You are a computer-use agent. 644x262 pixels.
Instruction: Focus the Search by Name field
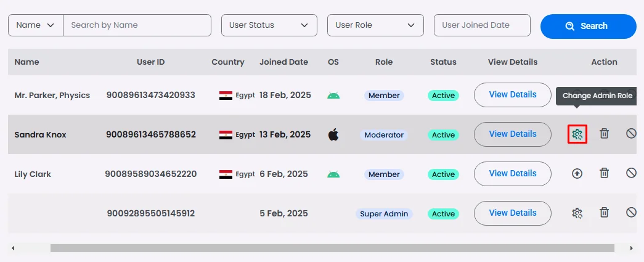[x=137, y=25]
